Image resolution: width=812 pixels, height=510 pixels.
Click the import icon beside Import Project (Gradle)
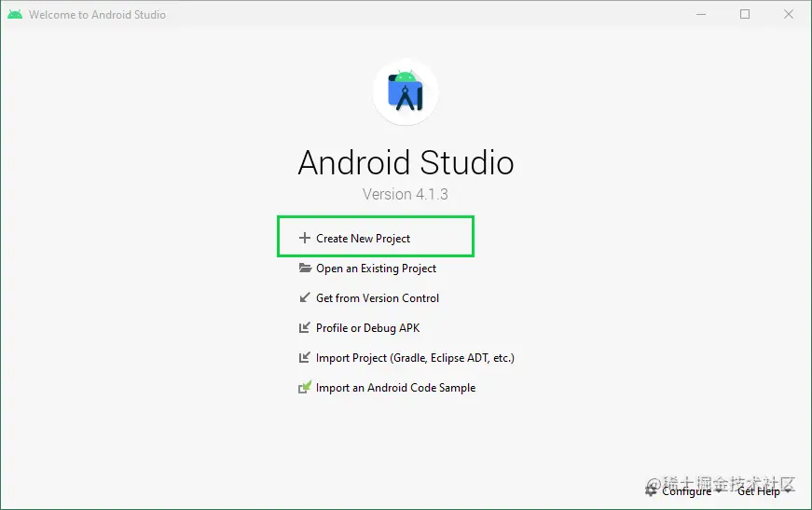coord(305,358)
